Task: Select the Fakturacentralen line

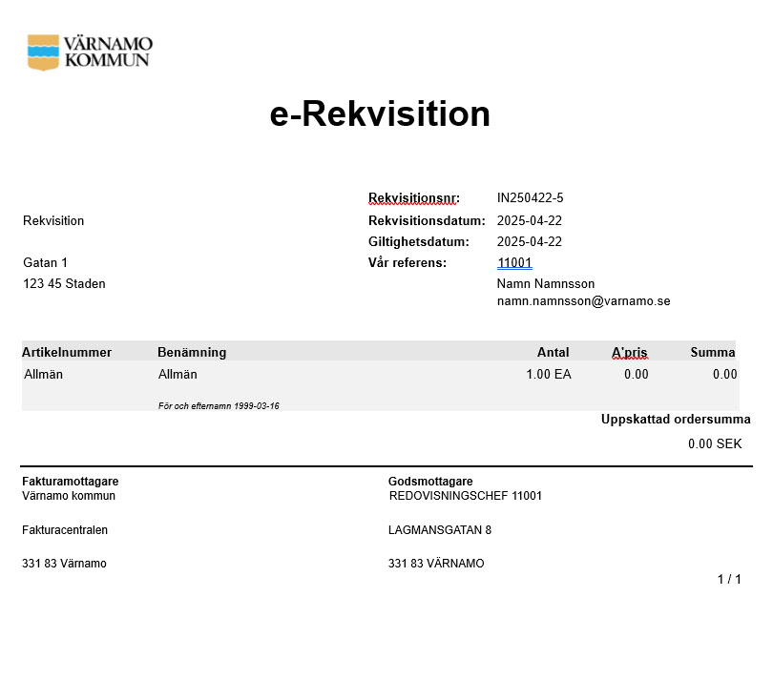Action: tap(65, 530)
